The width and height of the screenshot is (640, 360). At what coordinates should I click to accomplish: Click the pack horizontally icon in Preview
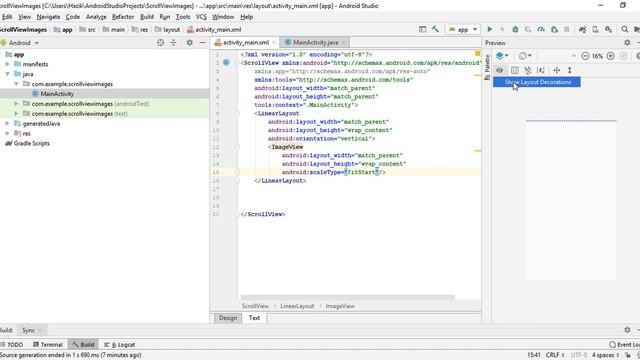point(556,70)
